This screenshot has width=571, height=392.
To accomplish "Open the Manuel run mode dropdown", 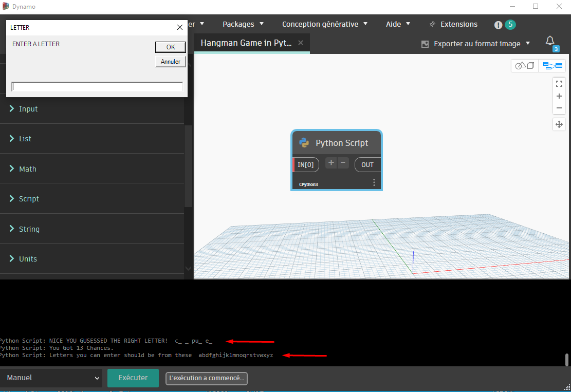I will click(52, 378).
